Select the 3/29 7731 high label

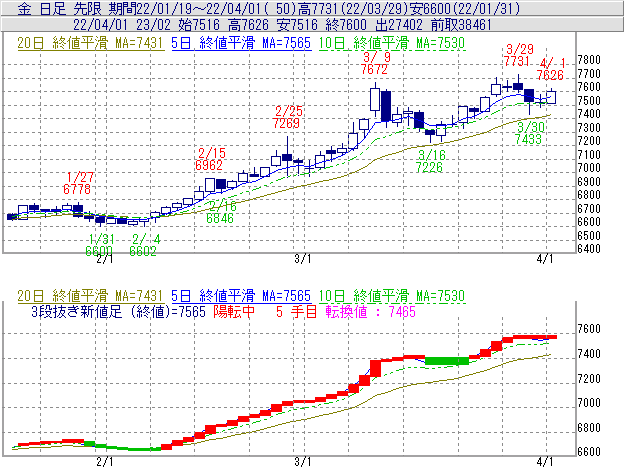click(x=517, y=55)
